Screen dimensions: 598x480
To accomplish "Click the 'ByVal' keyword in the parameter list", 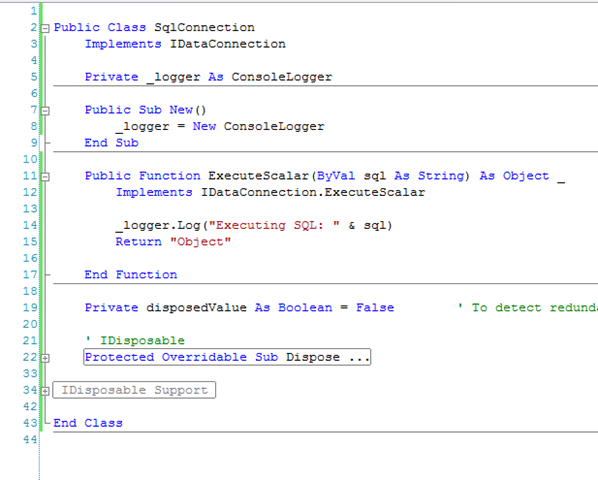I will tap(336, 176).
